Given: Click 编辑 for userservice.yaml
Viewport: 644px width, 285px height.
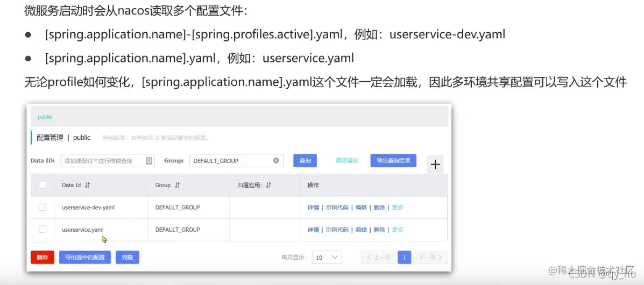Looking at the screenshot, I should pos(361,230).
